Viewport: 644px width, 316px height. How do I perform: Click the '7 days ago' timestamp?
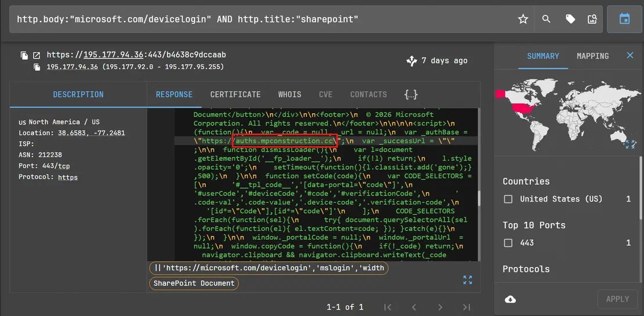[x=444, y=60]
